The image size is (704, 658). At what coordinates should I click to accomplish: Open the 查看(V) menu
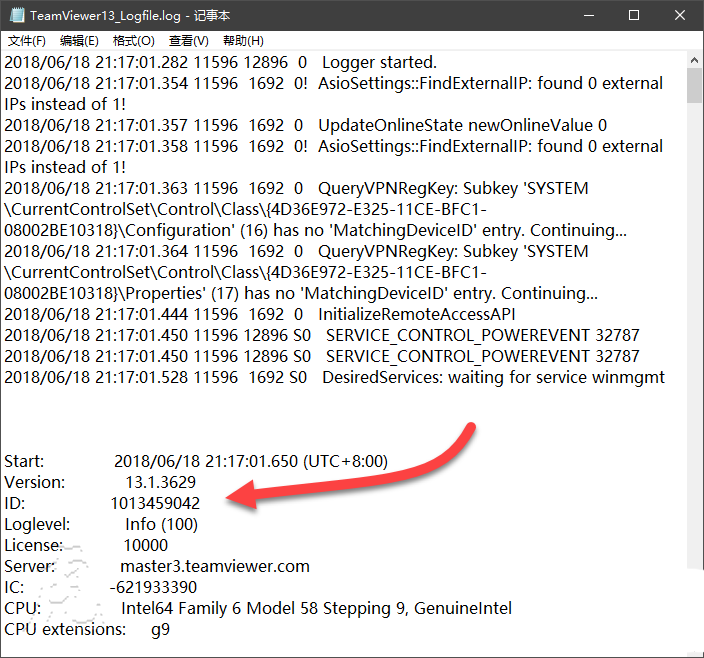tap(189, 41)
